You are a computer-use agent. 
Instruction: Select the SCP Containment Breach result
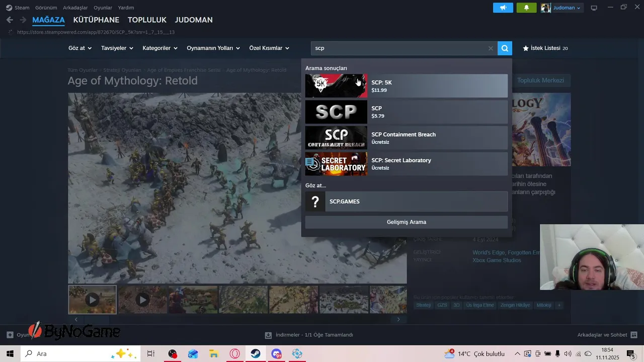point(407,138)
